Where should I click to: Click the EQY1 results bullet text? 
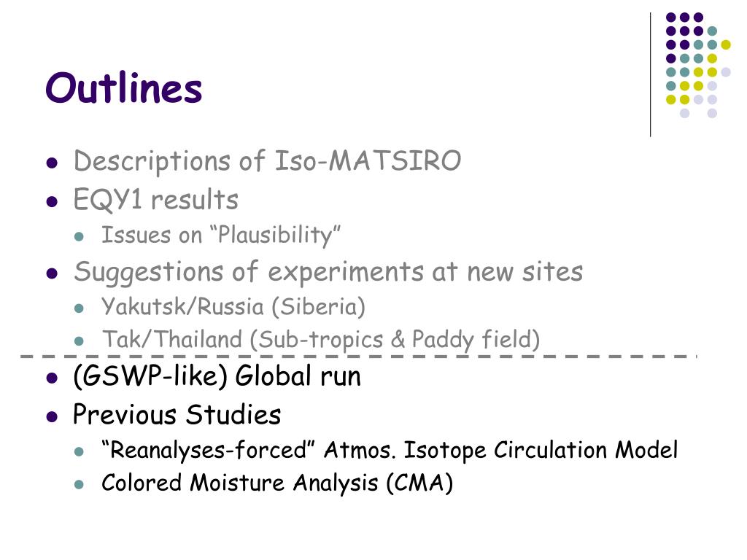(156, 200)
